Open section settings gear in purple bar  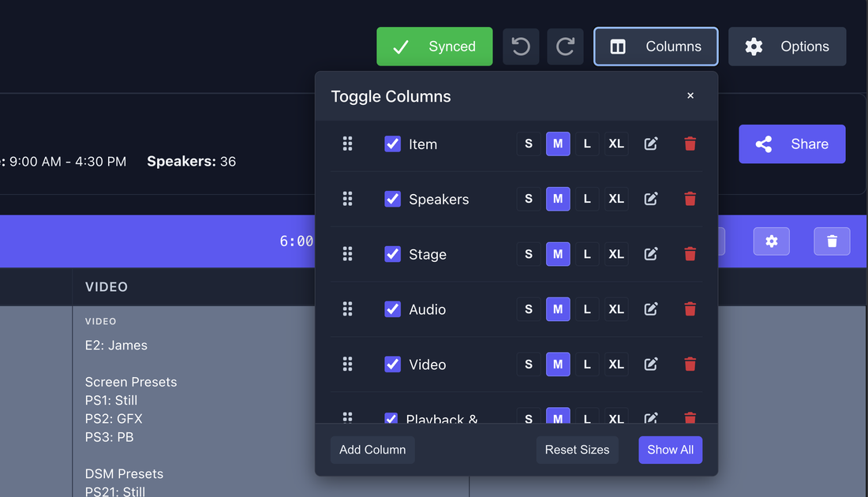(x=771, y=241)
